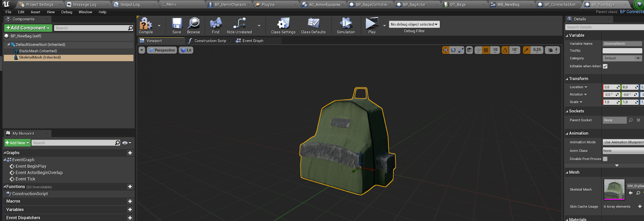Open Find in blueprint tool

216,24
